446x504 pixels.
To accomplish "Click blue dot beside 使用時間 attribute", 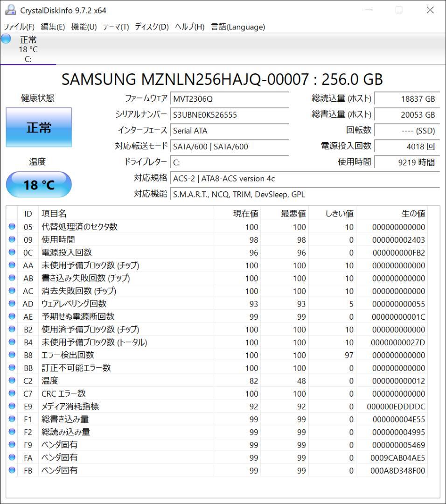I will (12, 239).
